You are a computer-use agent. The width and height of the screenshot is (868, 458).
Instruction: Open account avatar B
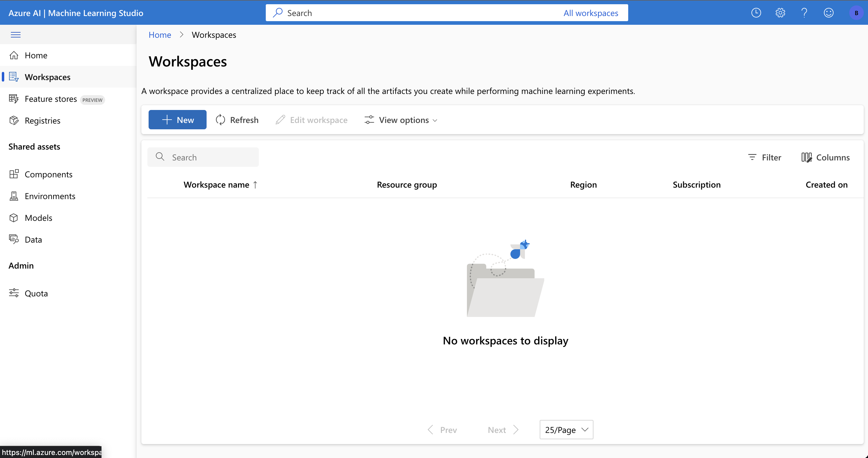point(856,13)
